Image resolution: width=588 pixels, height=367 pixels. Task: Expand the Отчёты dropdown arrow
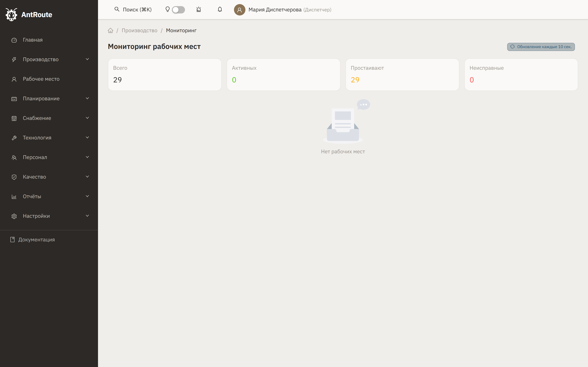click(x=87, y=196)
